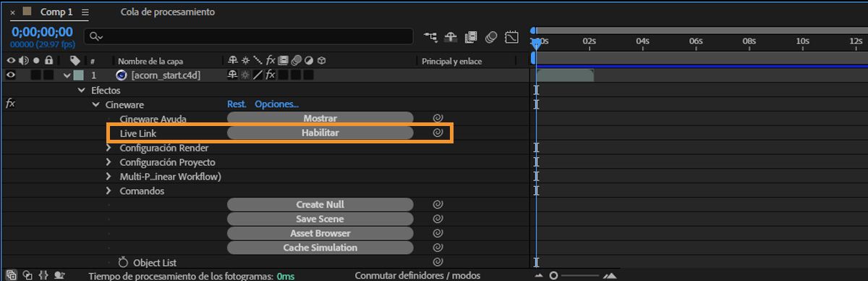This screenshot has width=868, height=281.
Task: Click the pick whip beside Habilitar button
Action: click(437, 133)
